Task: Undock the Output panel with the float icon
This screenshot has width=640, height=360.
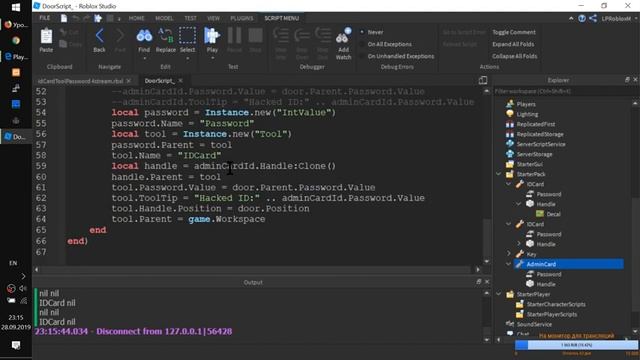Action: pyautogui.click(x=479, y=282)
